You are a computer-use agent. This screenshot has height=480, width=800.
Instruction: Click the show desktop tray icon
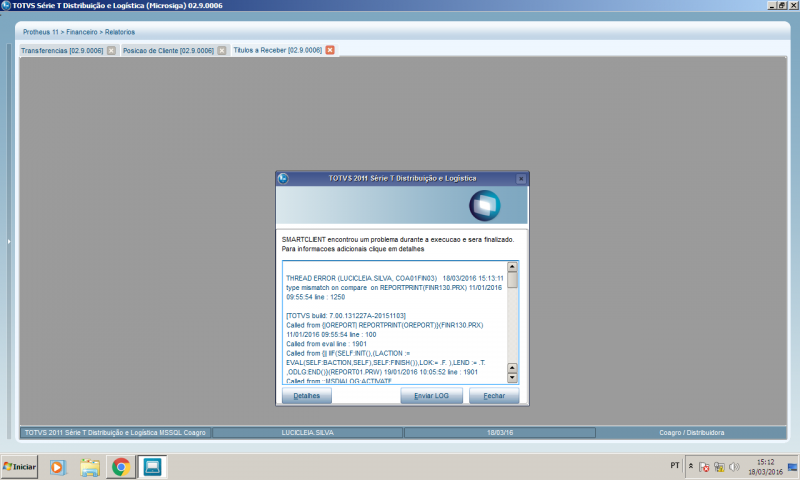point(792,467)
